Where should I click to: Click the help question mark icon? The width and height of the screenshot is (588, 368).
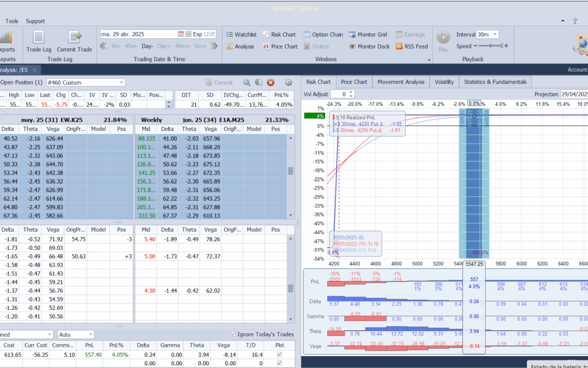[575, 21]
